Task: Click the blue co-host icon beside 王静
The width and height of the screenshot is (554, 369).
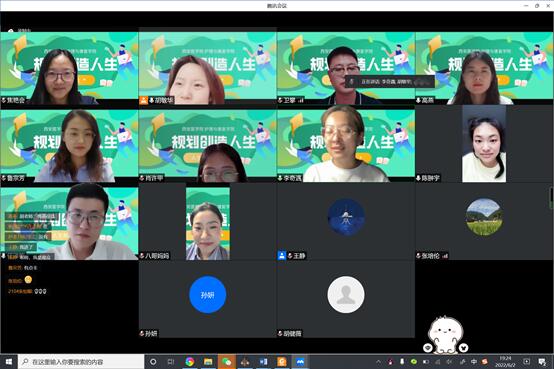Action: click(x=282, y=256)
